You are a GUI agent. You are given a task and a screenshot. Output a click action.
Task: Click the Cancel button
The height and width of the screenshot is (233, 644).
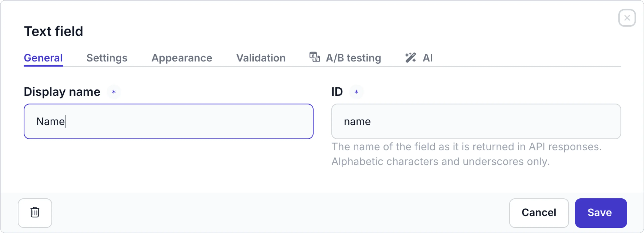[539, 213]
